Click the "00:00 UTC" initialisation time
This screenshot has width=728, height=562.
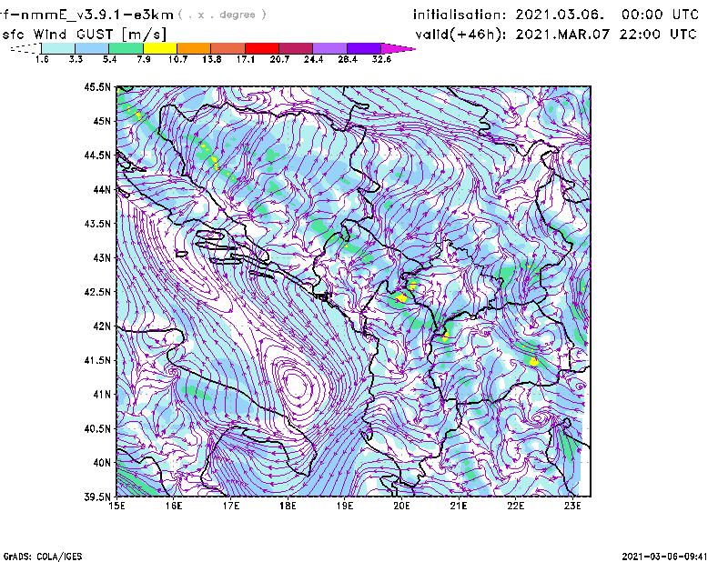tap(660, 15)
